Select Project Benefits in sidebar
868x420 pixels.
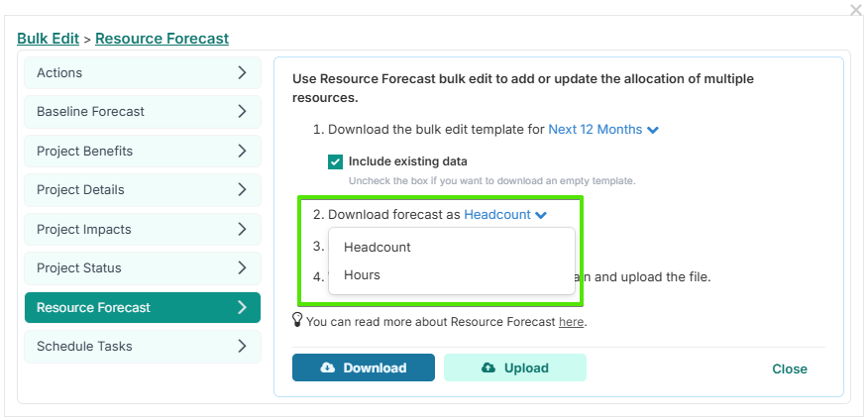tap(142, 151)
